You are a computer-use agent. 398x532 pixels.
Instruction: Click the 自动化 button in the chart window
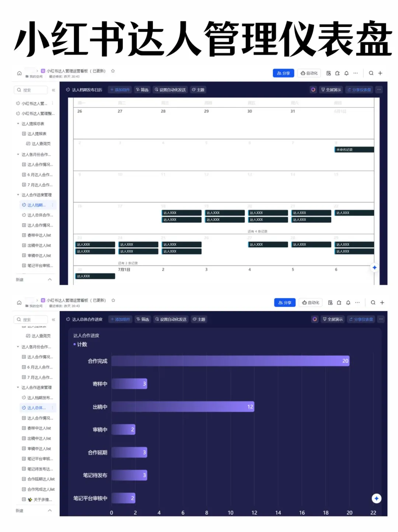tap(311, 303)
